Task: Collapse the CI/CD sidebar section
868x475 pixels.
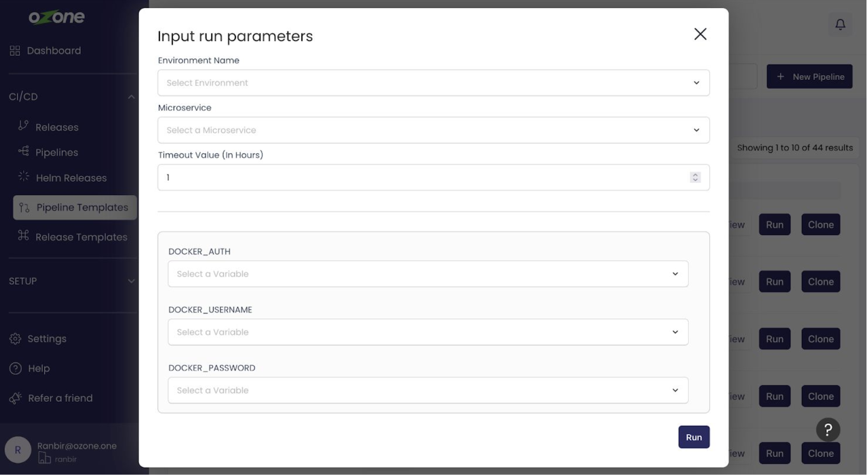Action: pyautogui.click(x=131, y=97)
